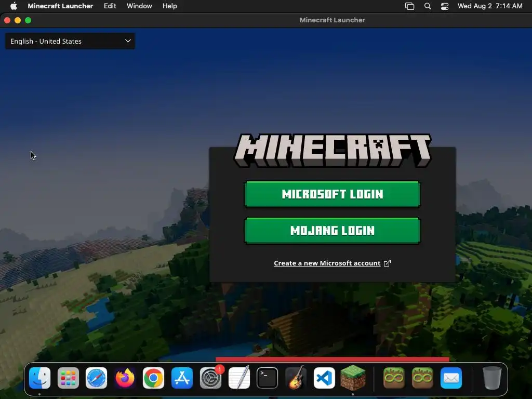Viewport: 532px width, 399px height.
Task: Close the Minecraft Launcher window
Action: (x=7, y=20)
